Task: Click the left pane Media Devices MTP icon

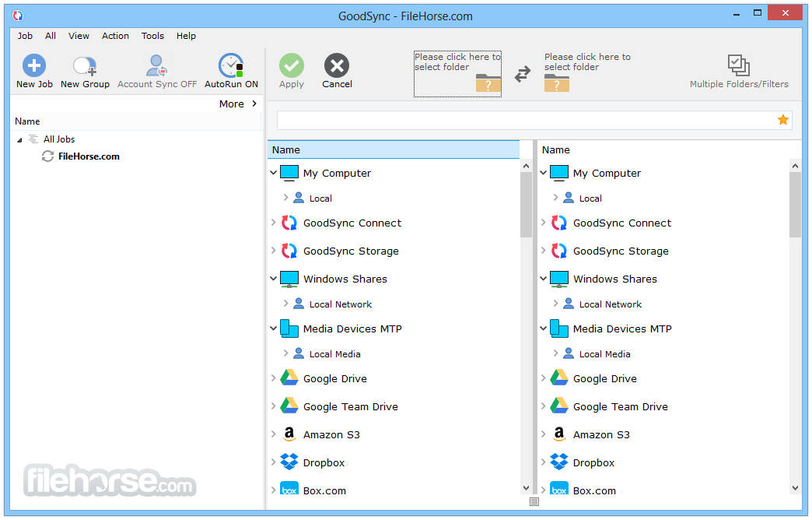Action: 289,329
